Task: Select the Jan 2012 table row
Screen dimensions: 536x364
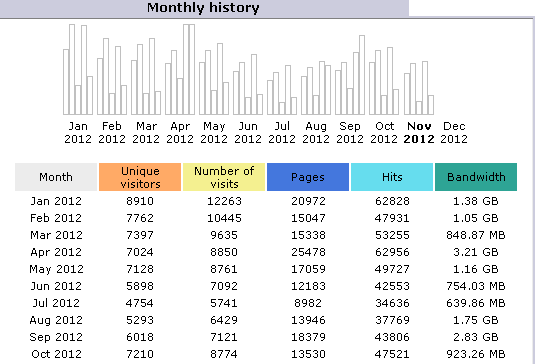Action: click(266, 201)
